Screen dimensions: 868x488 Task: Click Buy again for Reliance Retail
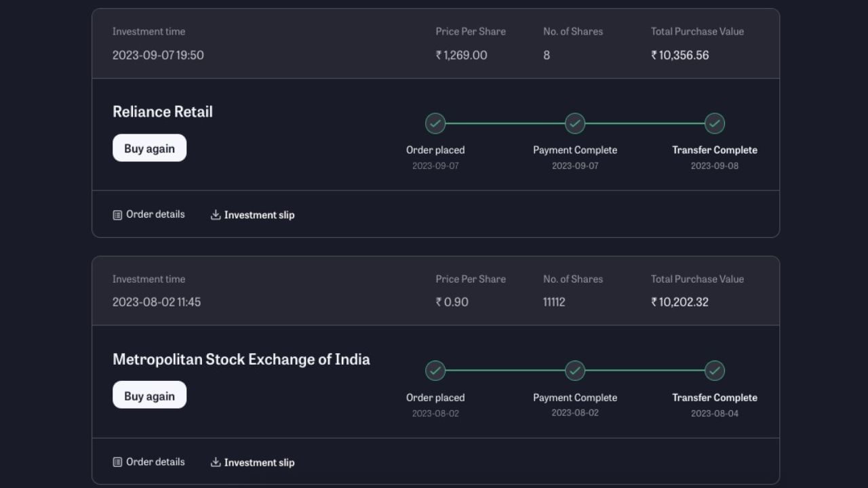pyautogui.click(x=149, y=148)
